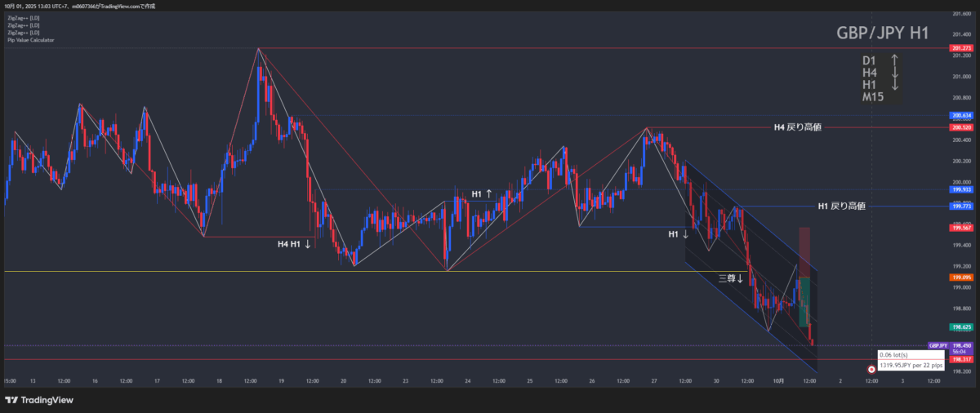This screenshot has width=980, height=413.
Task: Click the red 201.273 price label
Action: point(961,49)
